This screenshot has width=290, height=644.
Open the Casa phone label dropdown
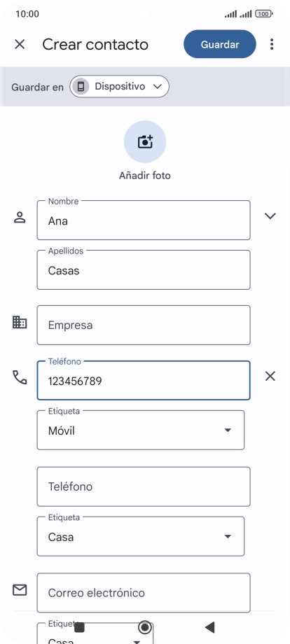click(141, 536)
